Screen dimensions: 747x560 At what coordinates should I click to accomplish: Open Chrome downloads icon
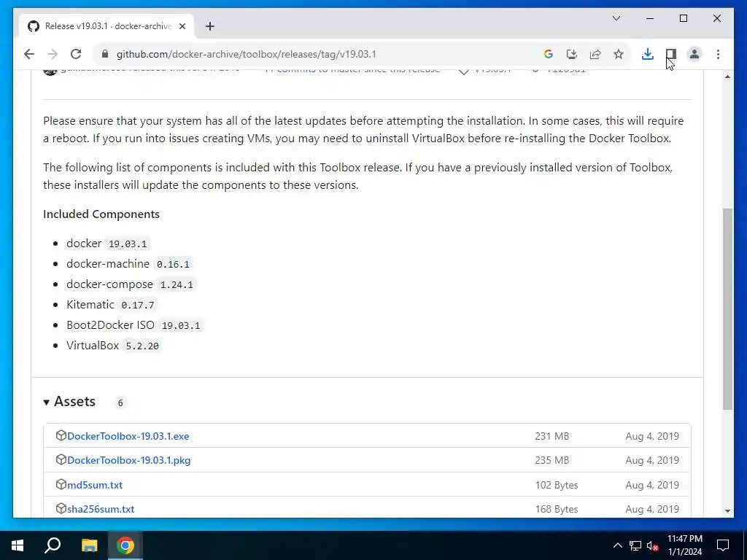point(648,54)
